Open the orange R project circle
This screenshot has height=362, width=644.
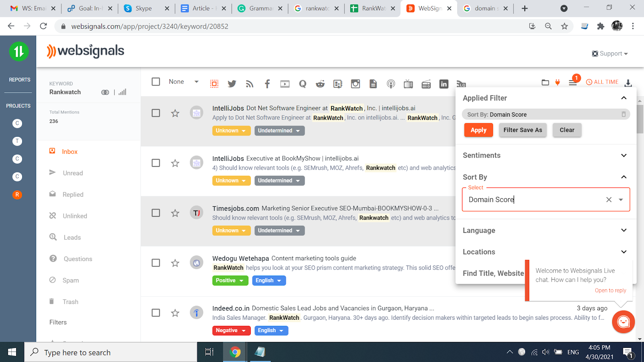17,195
